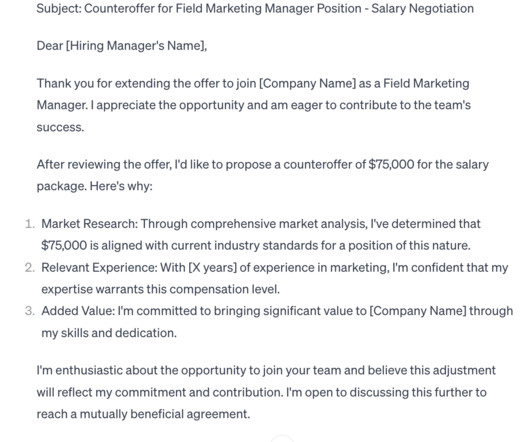Click the 'Added Value:' heading text
Image resolution: width=530 pixels, height=442 pixels.
pos(78,311)
